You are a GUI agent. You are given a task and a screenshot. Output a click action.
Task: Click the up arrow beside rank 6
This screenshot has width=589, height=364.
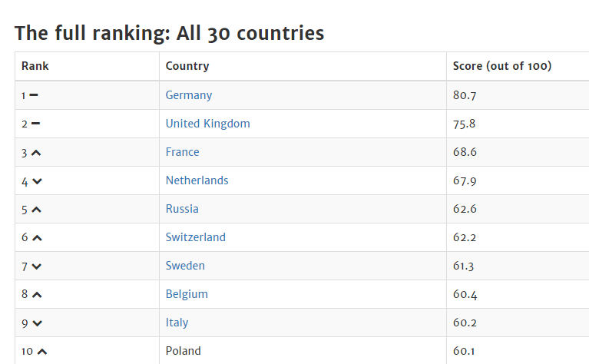37,238
